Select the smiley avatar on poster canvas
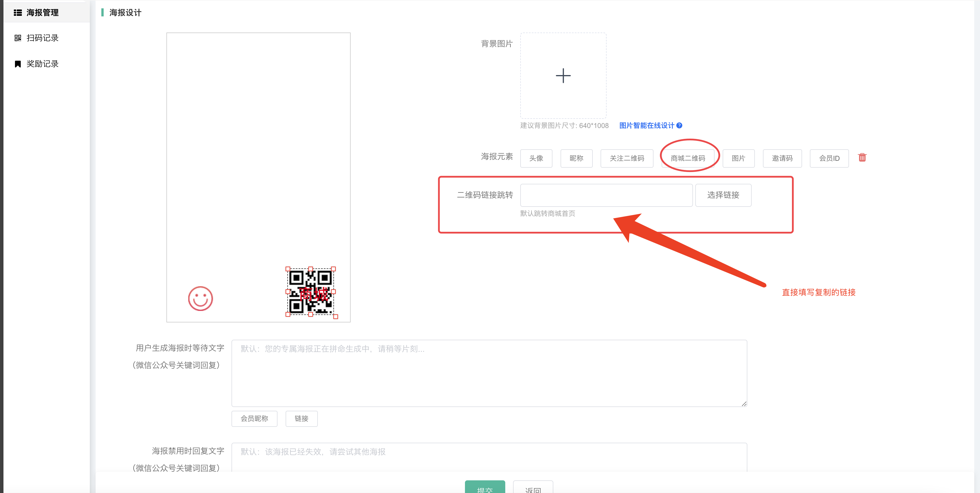The height and width of the screenshot is (493, 980). pyautogui.click(x=200, y=298)
